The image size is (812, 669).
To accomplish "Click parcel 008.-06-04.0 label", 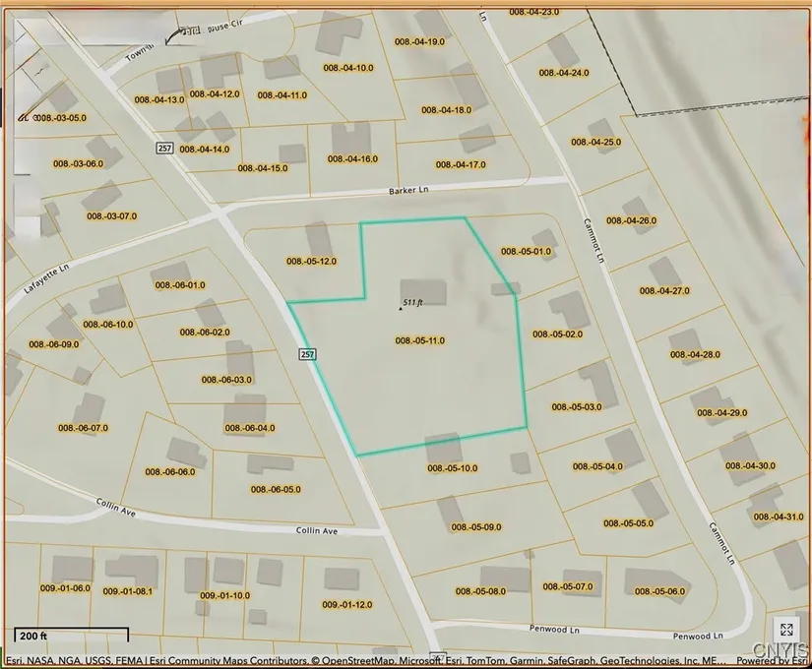I will click(x=250, y=428).
